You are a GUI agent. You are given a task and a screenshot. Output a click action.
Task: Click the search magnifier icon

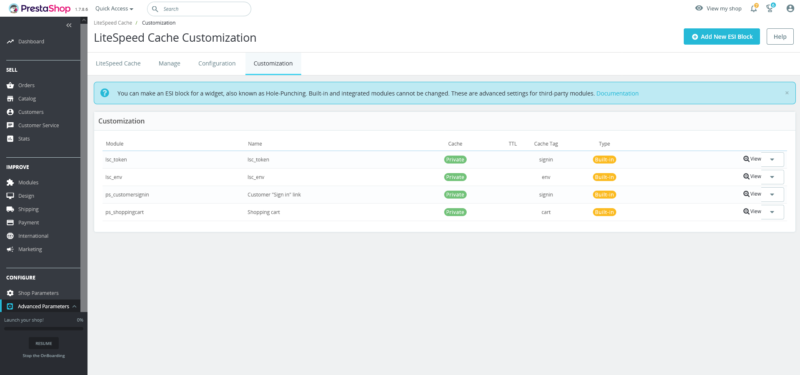click(x=155, y=9)
